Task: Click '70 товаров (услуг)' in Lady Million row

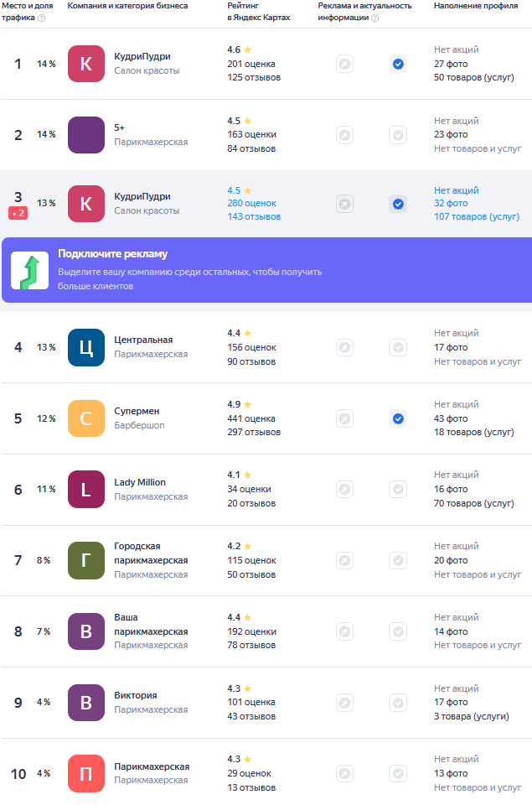Action: [x=474, y=504]
